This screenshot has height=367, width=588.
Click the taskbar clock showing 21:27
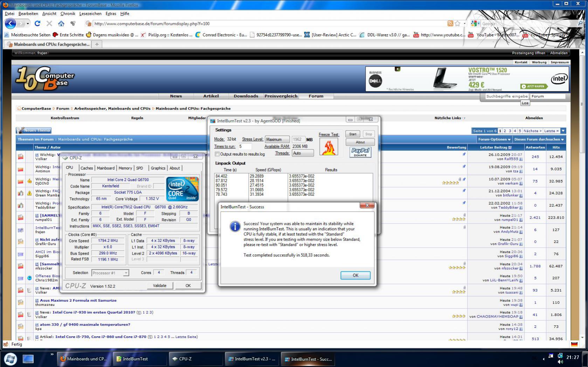coord(573,357)
